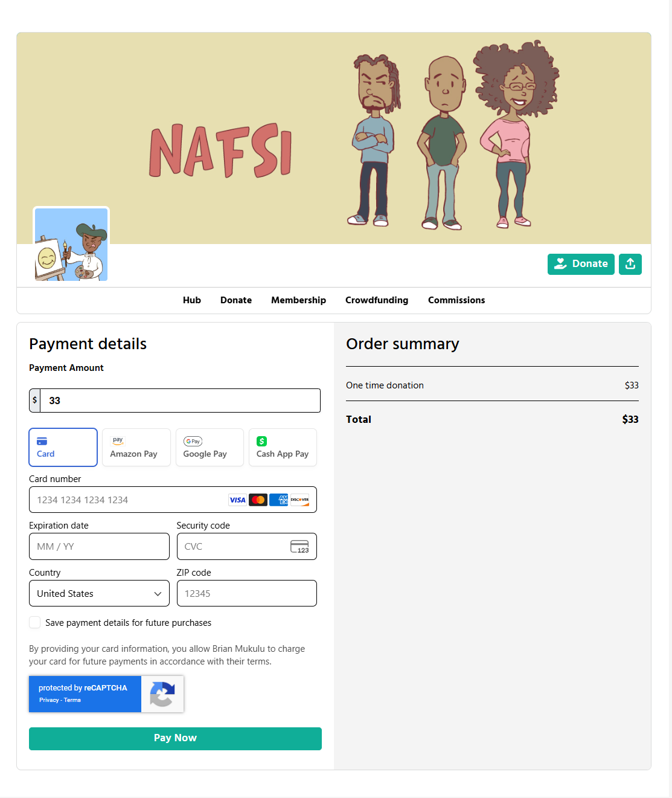
Task: Click the Card number input field
Action: click(173, 500)
